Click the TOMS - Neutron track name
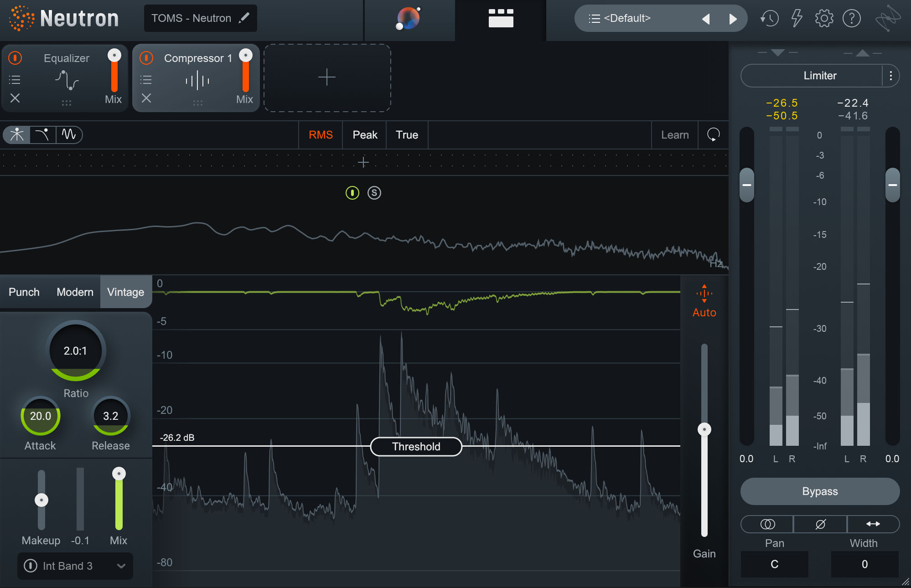The image size is (911, 588). [191, 18]
